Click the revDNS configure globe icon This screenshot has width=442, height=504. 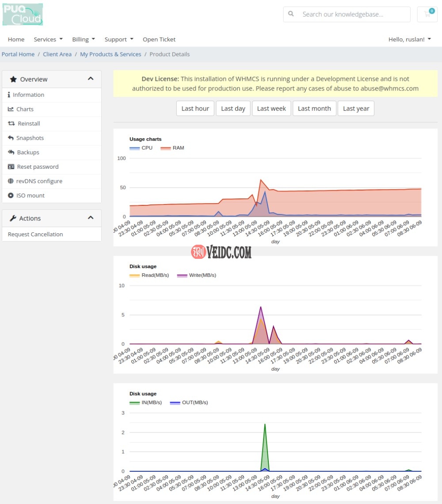click(11, 181)
